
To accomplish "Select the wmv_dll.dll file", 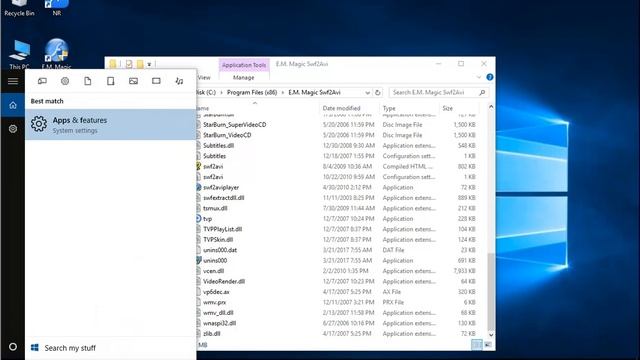I will [x=218, y=313].
